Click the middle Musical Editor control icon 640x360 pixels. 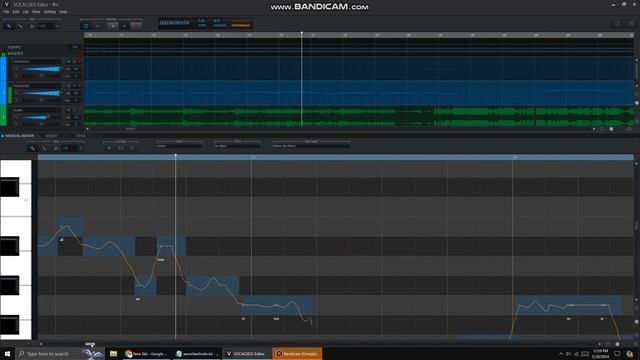120,148
